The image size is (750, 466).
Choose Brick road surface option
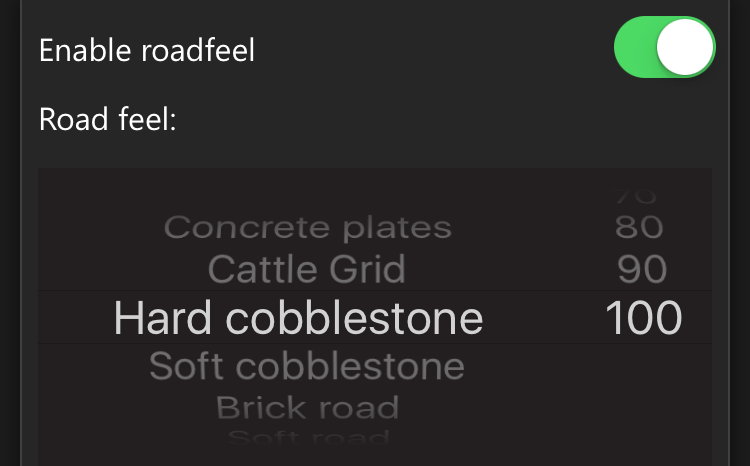click(x=308, y=407)
